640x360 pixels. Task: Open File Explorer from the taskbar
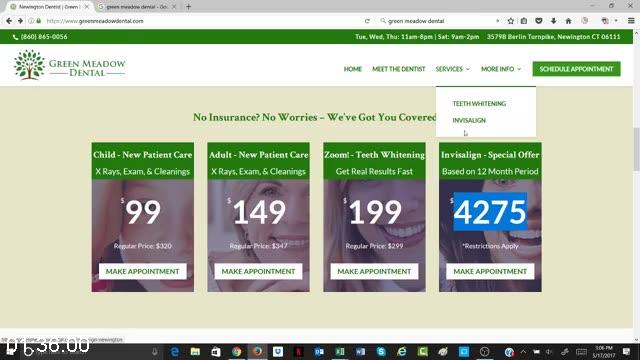click(x=195, y=351)
